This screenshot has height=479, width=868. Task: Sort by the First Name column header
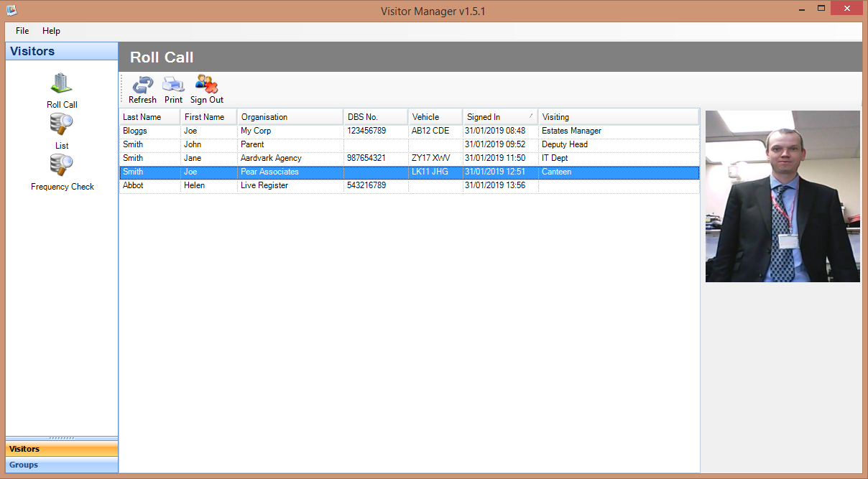(209, 117)
